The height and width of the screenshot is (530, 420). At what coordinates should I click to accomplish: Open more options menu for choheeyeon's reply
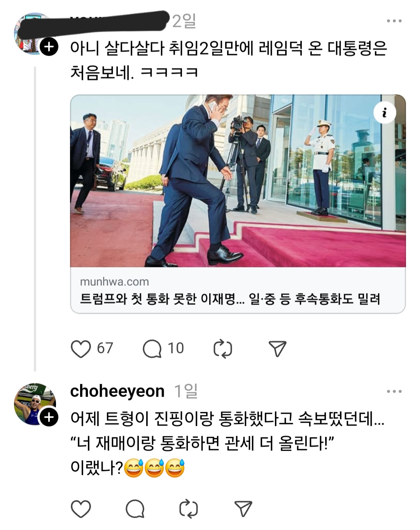(394, 391)
